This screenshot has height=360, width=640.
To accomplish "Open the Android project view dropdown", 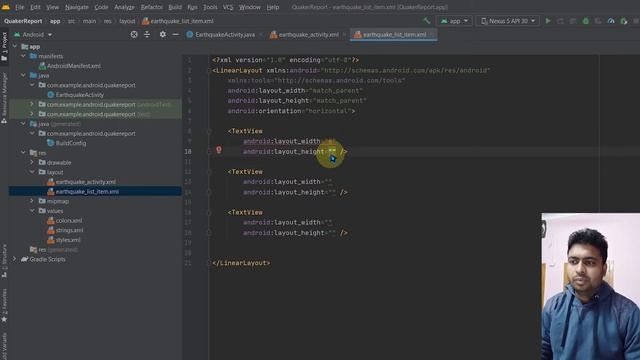I will point(33,35).
